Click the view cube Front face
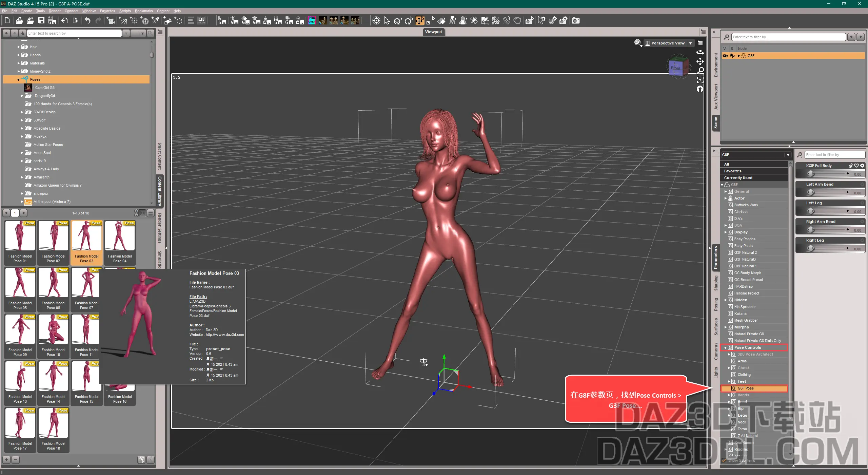 [x=675, y=68]
